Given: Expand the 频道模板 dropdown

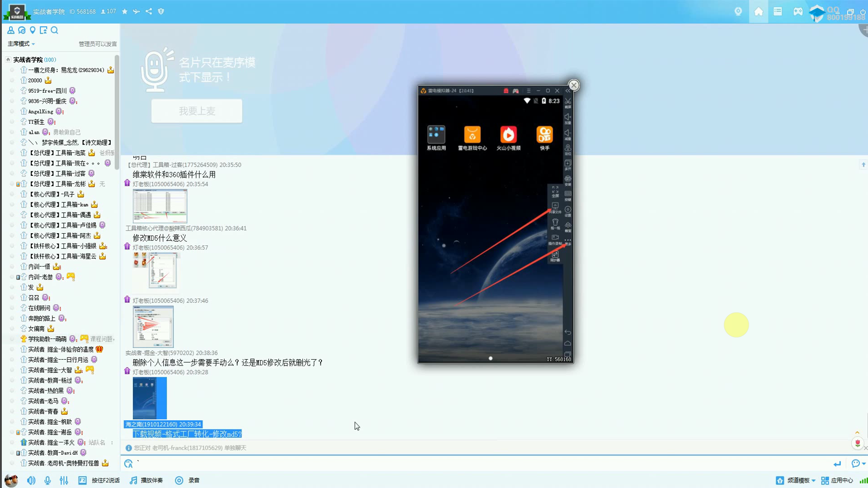Looking at the screenshot, I should point(801,480).
